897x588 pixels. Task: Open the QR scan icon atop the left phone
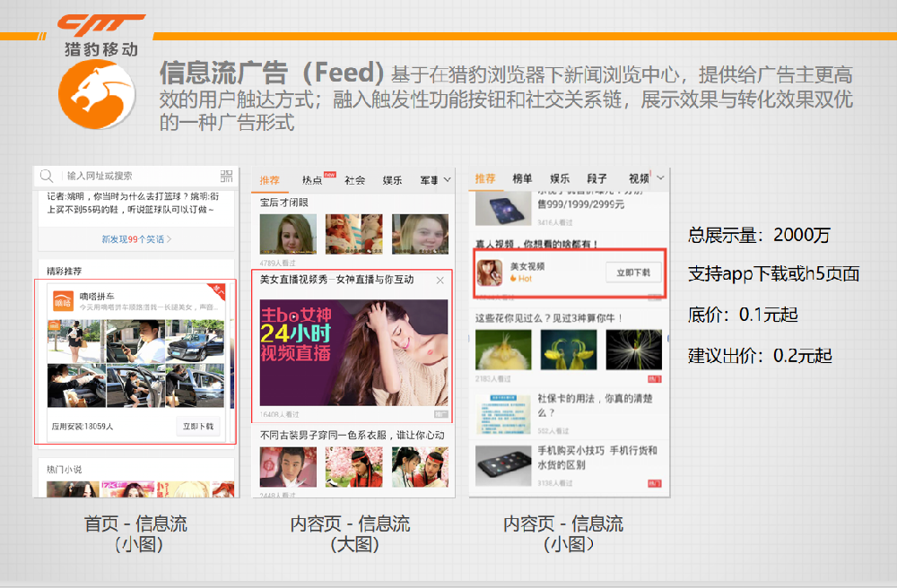(x=228, y=175)
